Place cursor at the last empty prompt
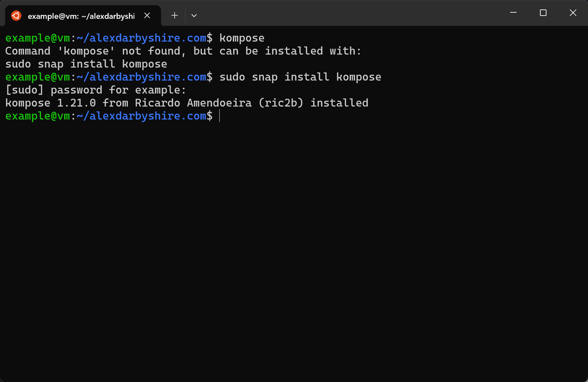Image resolution: width=588 pixels, height=382 pixels. [x=220, y=116]
